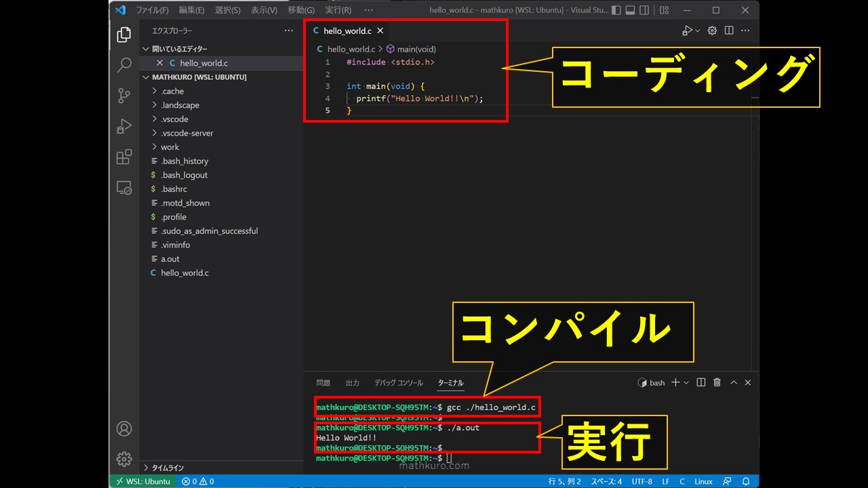This screenshot has width=868, height=488.
Task: Close the terminal panel
Action: [x=748, y=383]
